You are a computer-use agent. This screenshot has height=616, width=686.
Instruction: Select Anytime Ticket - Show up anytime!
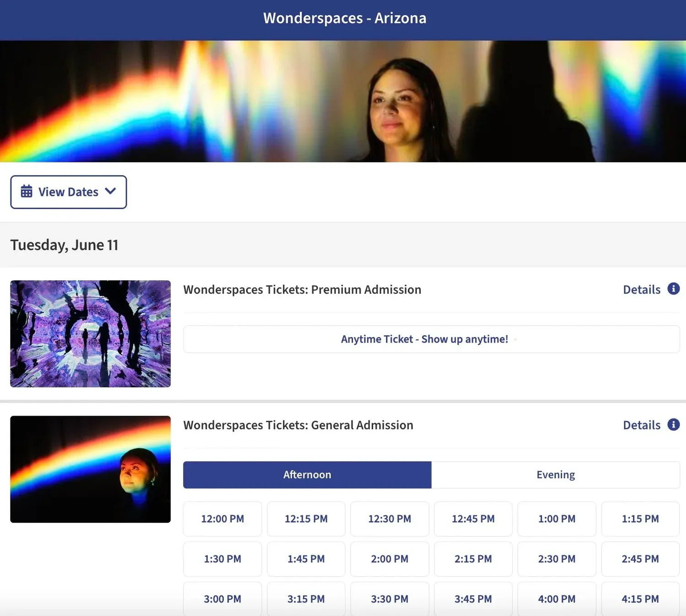tap(431, 339)
